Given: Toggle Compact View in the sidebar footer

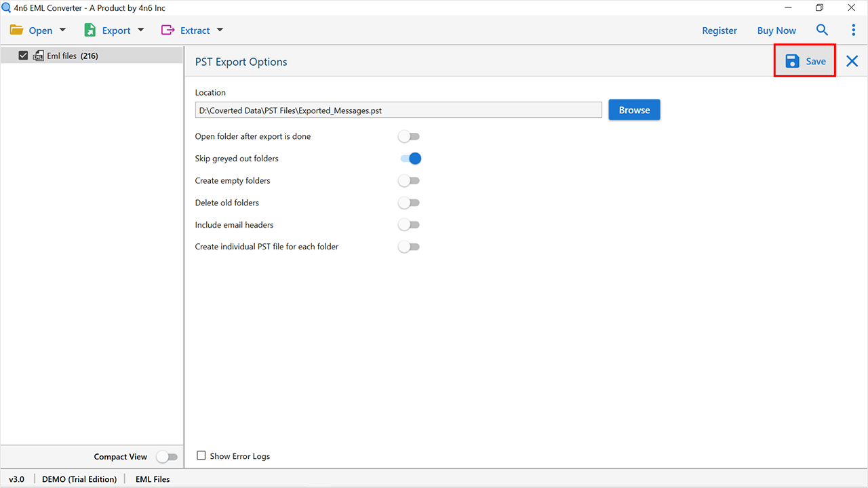Looking at the screenshot, I should coord(167,457).
